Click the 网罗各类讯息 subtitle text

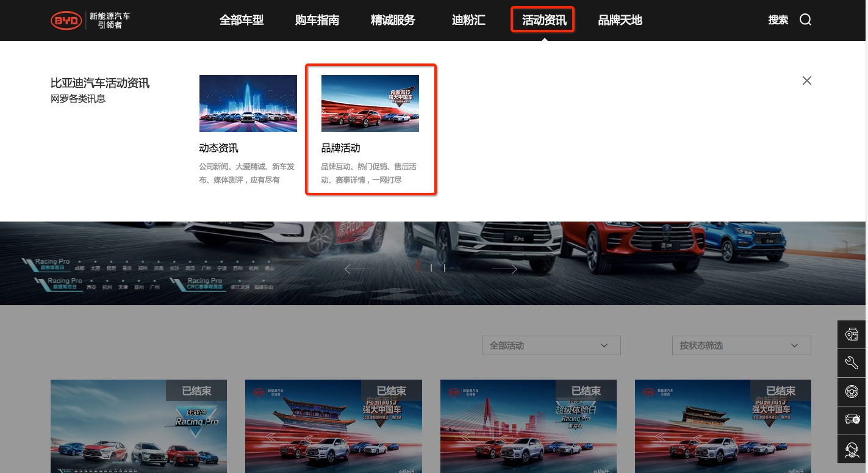(x=78, y=98)
